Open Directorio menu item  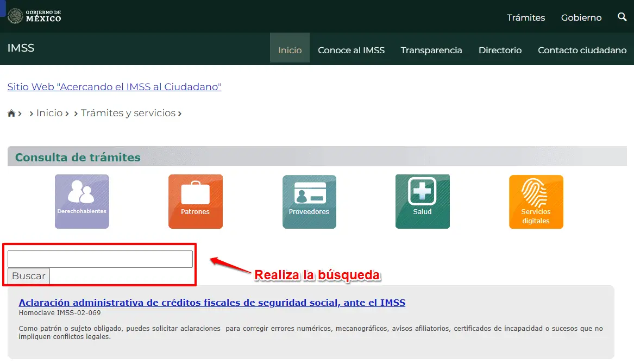(500, 50)
